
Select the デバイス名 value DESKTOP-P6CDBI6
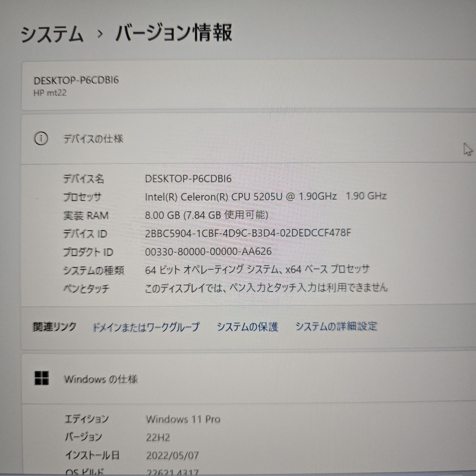(188, 178)
